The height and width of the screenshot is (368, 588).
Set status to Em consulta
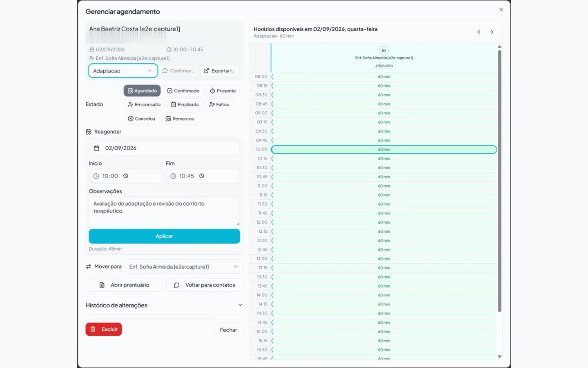(144, 105)
